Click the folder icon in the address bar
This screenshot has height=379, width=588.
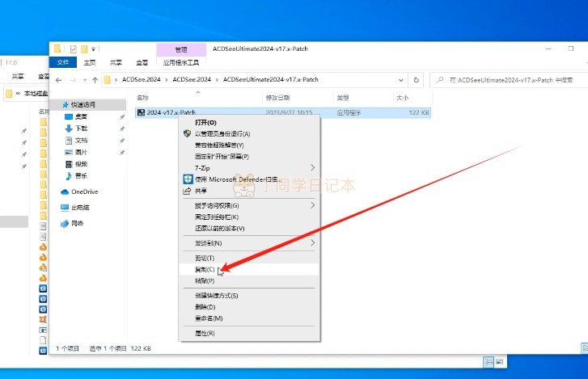(108, 79)
